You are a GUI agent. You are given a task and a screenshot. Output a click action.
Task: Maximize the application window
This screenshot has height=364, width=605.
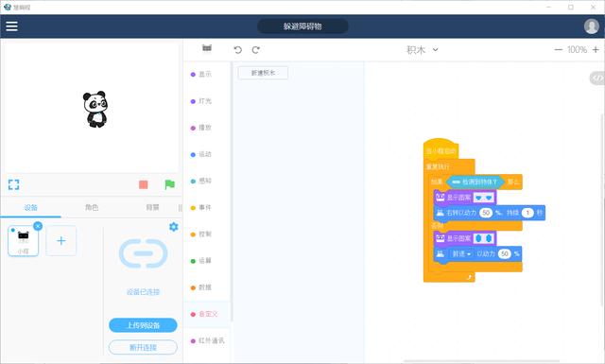tap(571, 7)
